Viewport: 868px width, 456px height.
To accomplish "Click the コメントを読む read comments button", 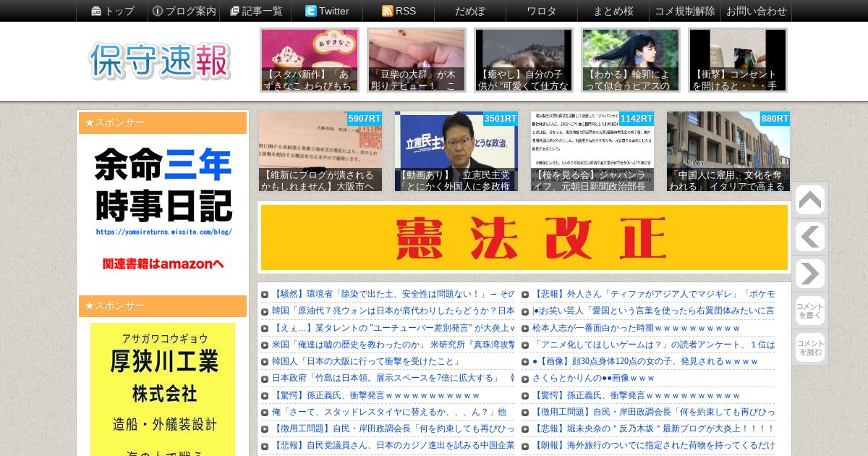I will click(x=809, y=347).
